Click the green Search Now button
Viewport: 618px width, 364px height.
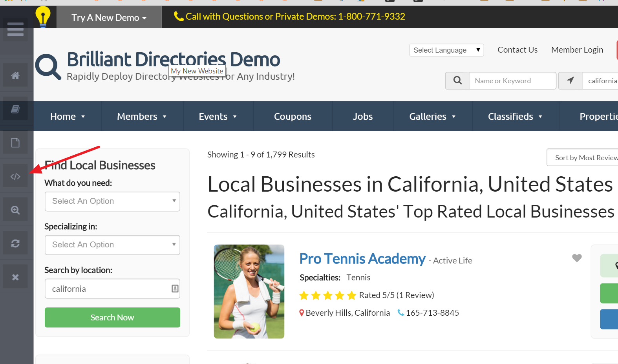112,317
